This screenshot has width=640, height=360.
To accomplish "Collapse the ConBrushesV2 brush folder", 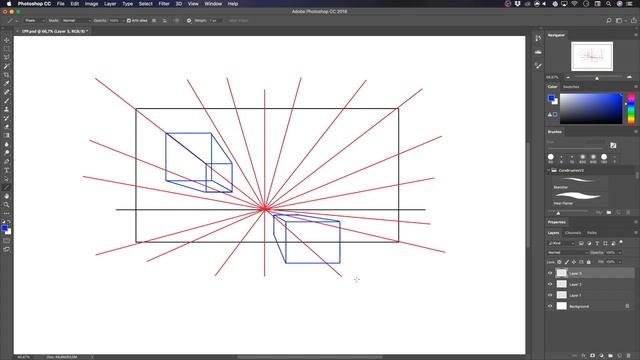I will (549, 170).
